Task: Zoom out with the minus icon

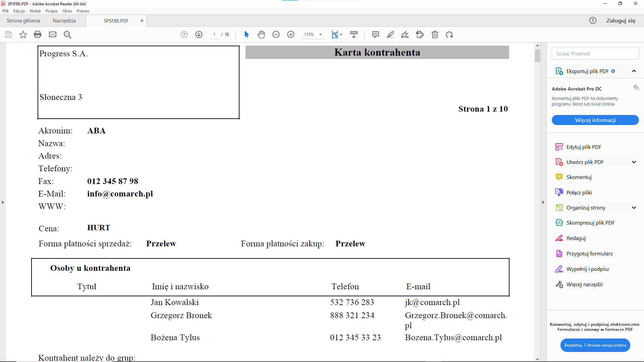Action: click(x=276, y=35)
